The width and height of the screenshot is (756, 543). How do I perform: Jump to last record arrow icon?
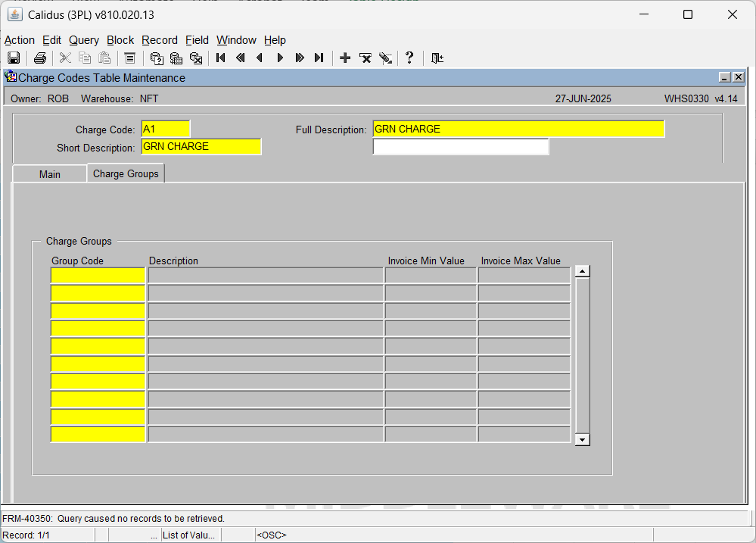(319, 58)
